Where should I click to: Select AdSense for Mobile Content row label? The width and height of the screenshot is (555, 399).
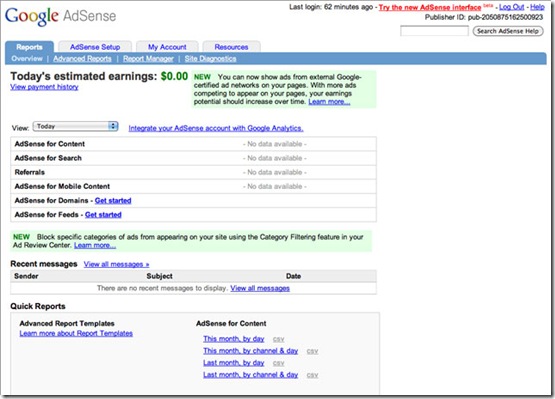coord(62,187)
